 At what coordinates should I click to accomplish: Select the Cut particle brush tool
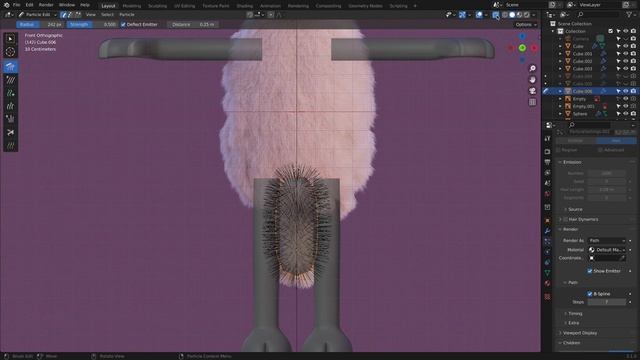pos(10,132)
